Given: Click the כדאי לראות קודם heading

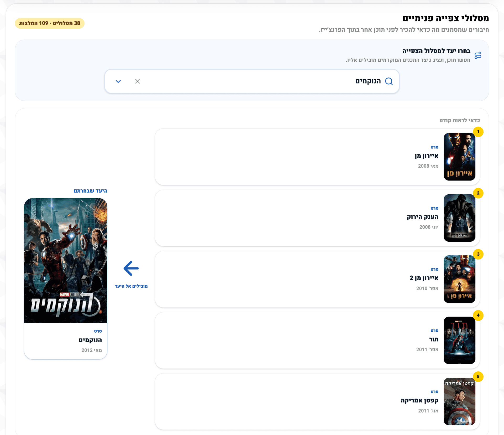Looking at the screenshot, I should (x=460, y=120).
